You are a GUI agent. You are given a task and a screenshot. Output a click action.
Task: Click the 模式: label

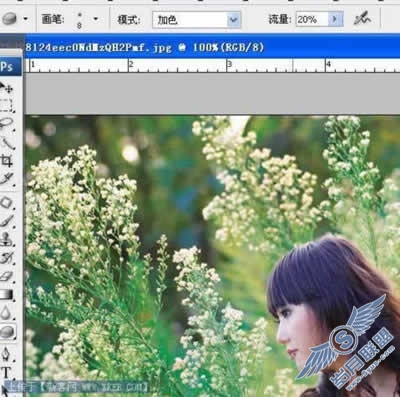tap(129, 20)
